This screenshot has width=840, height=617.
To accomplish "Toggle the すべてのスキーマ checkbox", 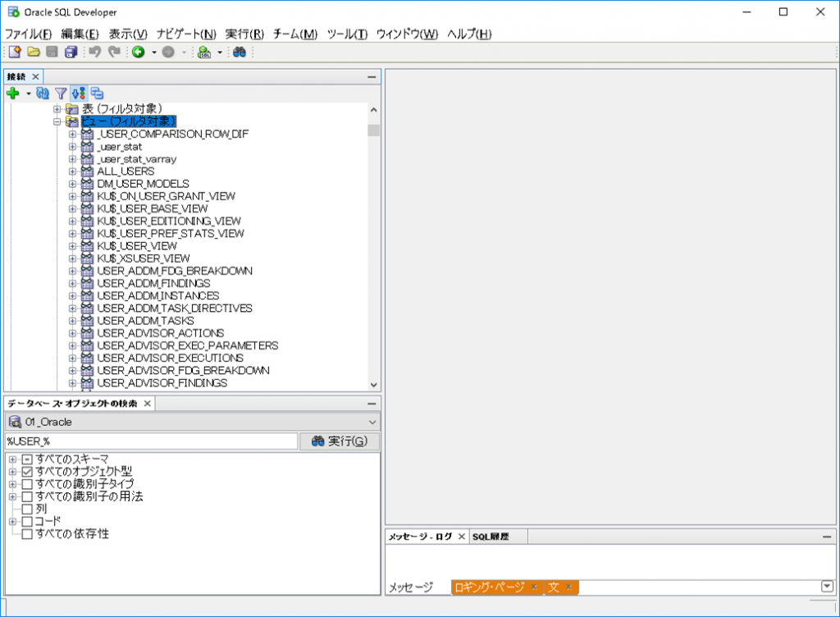I will pyautogui.click(x=27, y=459).
